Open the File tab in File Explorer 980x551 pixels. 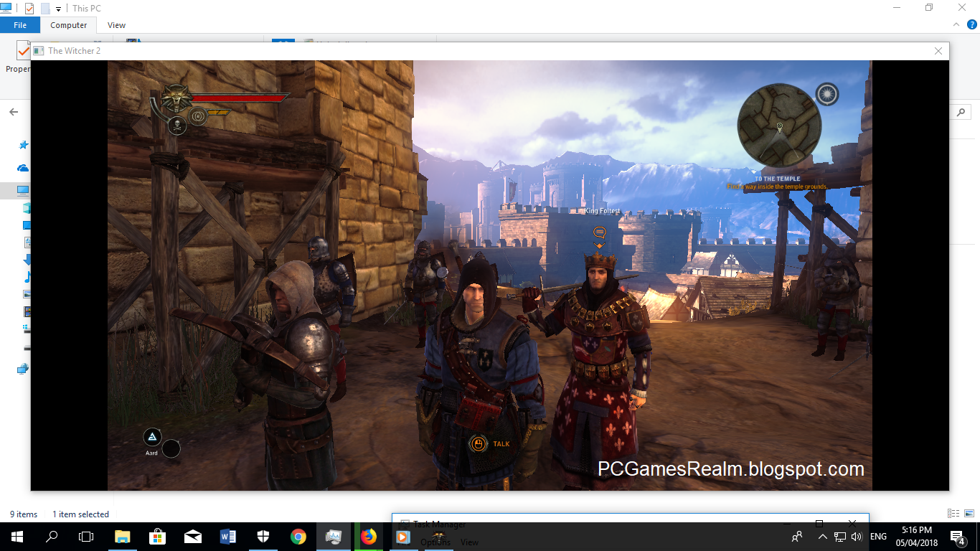[20, 25]
